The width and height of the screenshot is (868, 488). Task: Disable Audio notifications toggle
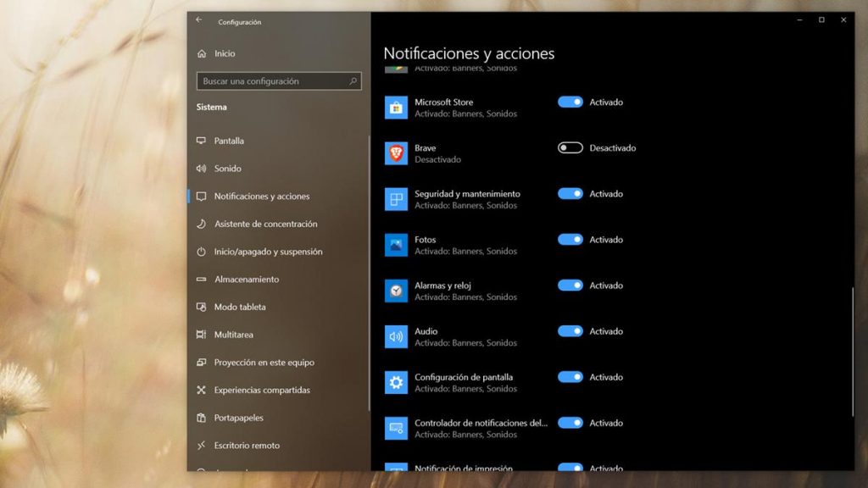[x=569, y=331]
